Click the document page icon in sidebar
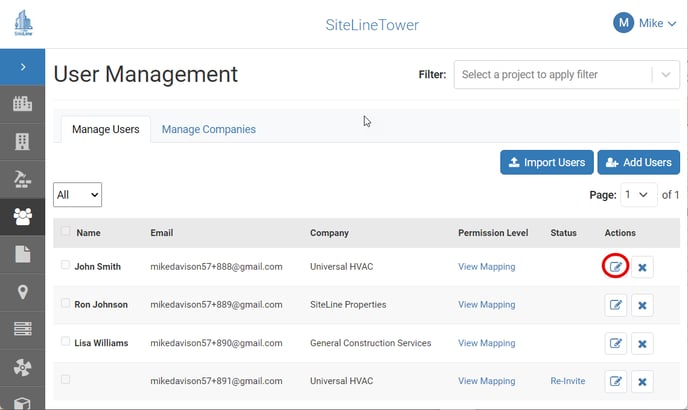 (x=22, y=254)
